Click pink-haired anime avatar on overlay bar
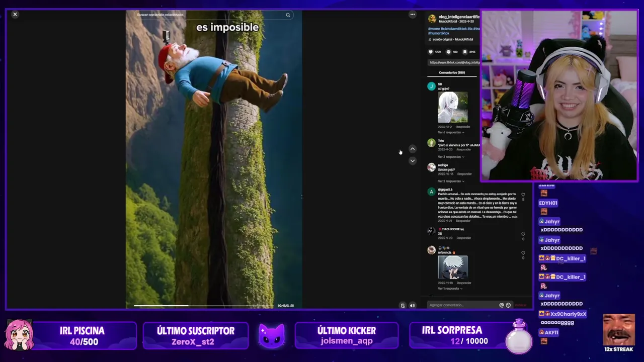The height and width of the screenshot is (362, 644). [20, 335]
